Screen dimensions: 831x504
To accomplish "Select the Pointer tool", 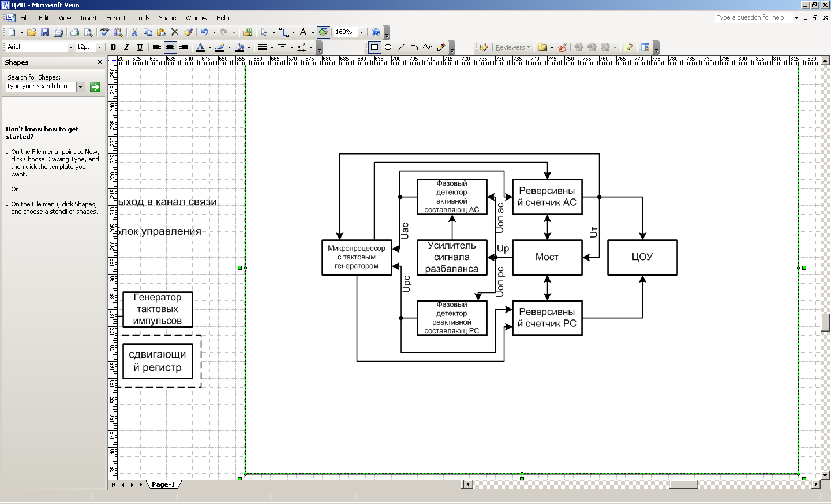I will pos(264,32).
